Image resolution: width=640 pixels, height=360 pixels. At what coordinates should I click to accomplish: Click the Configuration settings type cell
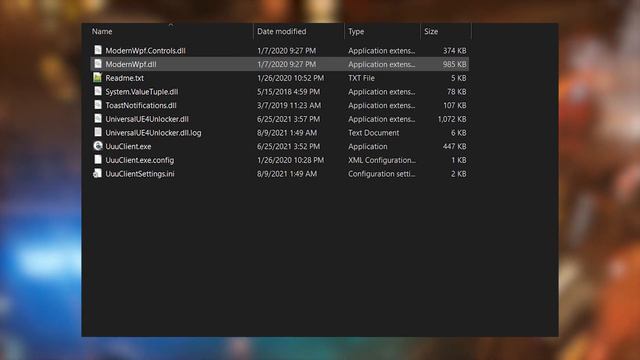point(382,174)
